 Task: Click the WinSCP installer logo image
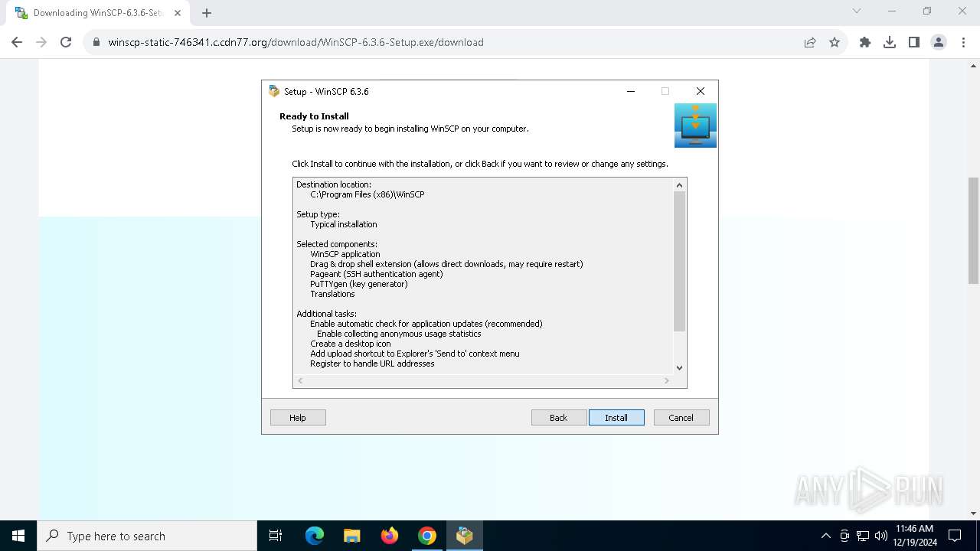(x=695, y=126)
